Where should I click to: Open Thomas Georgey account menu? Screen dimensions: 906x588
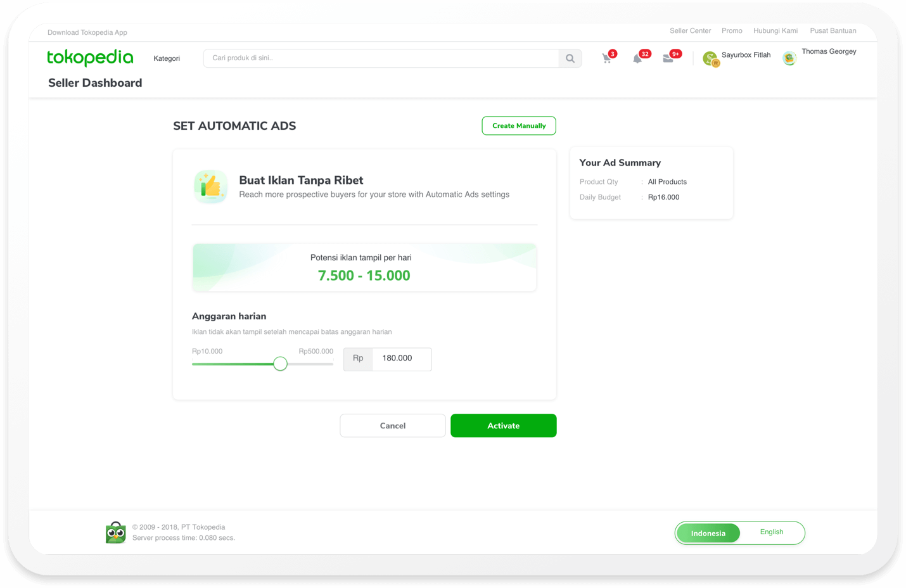[x=829, y=51]
